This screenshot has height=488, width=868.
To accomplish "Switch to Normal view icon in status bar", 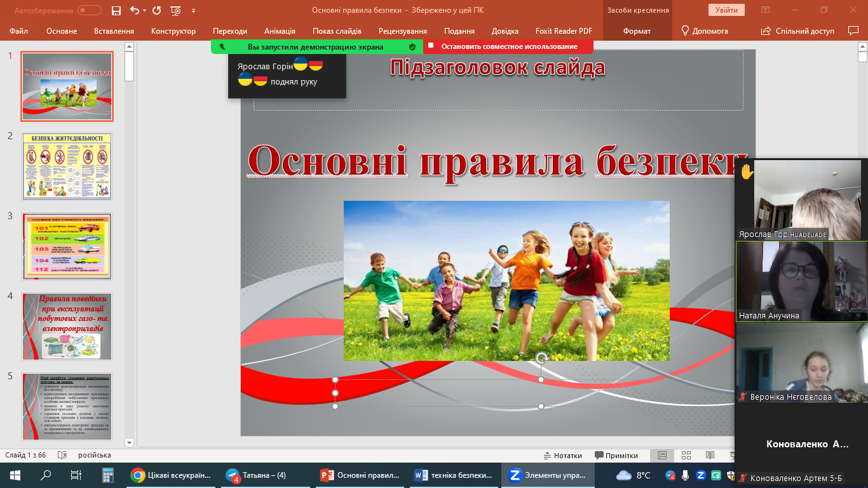I will pos(662,455).
